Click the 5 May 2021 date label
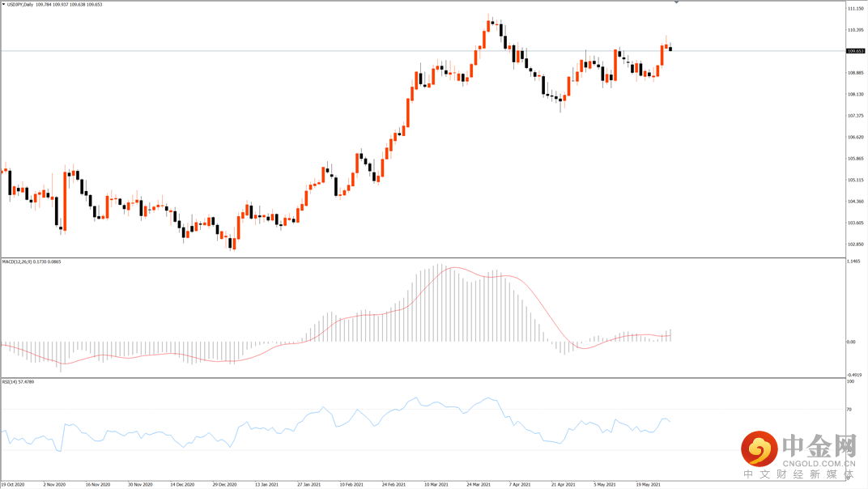 [605, 485]
